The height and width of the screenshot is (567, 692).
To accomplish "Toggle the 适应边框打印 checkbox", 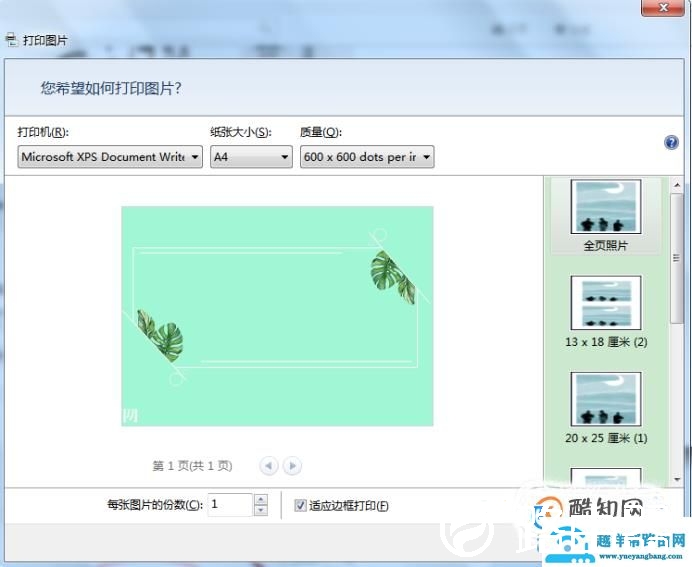I will click(x=300, y=506).
